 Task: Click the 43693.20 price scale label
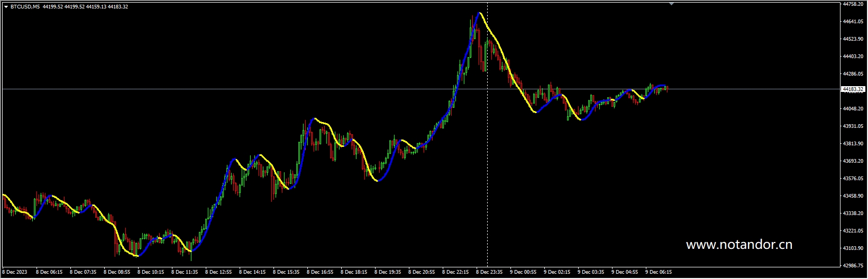(x=853, y=161)
